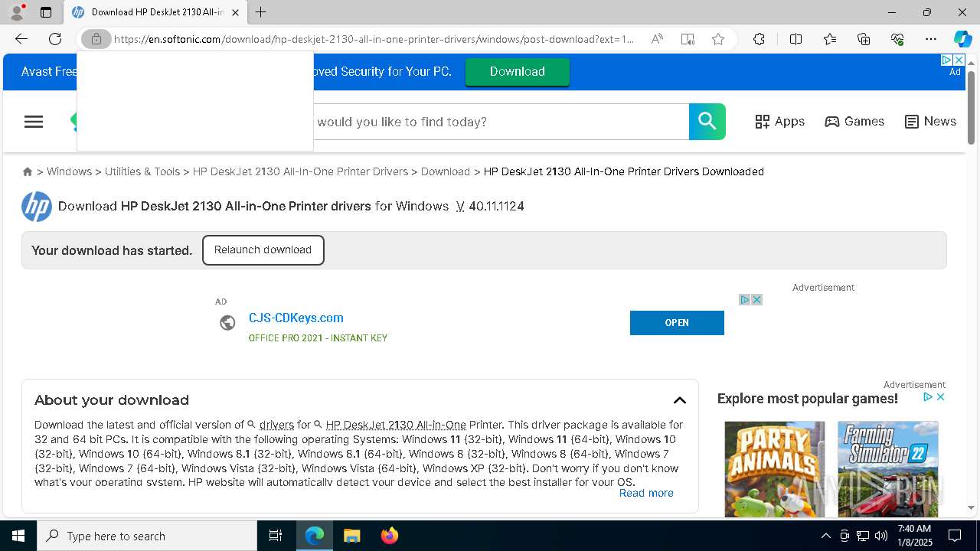
Task: Click the browser address bar URL
Action: click(x=374, y=39)
